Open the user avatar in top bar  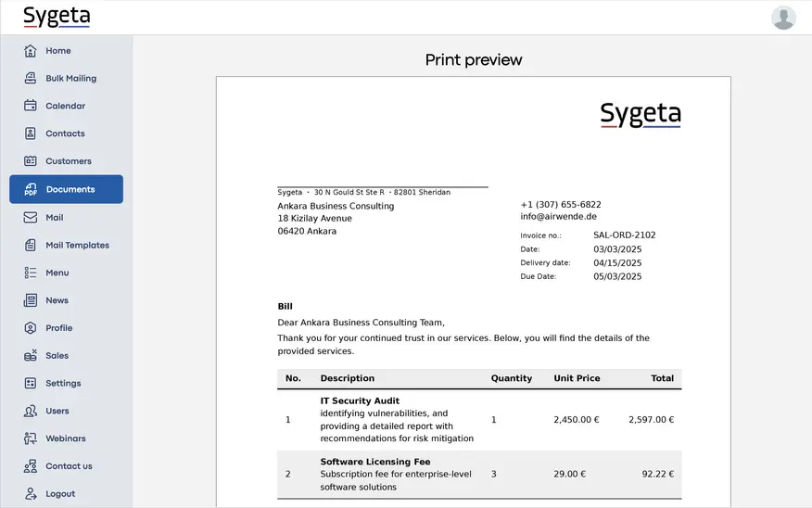783,18
